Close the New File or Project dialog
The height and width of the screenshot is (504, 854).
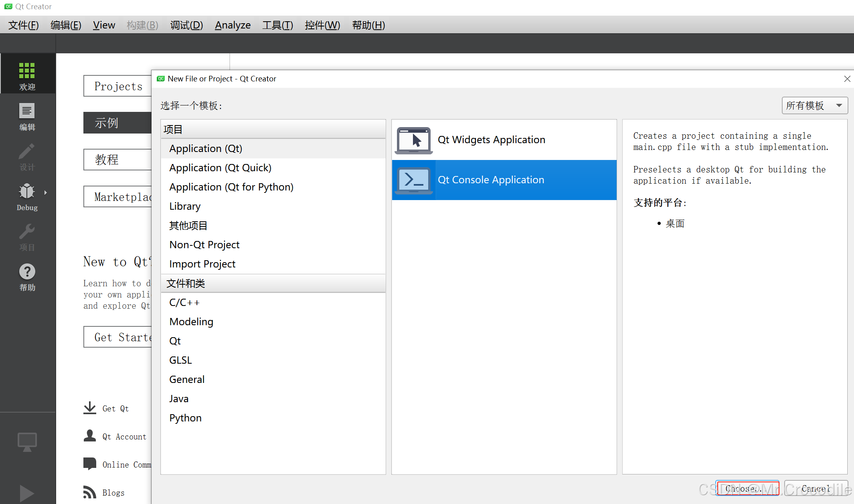847,79
